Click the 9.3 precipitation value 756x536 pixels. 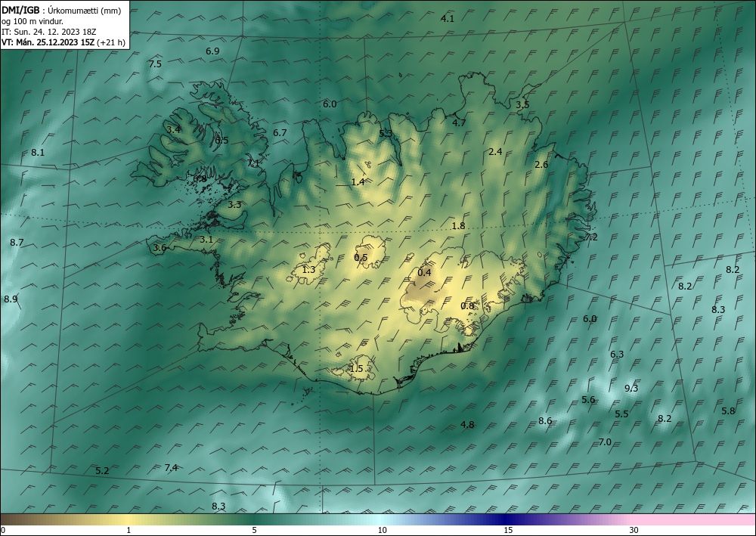click(631, 389)
